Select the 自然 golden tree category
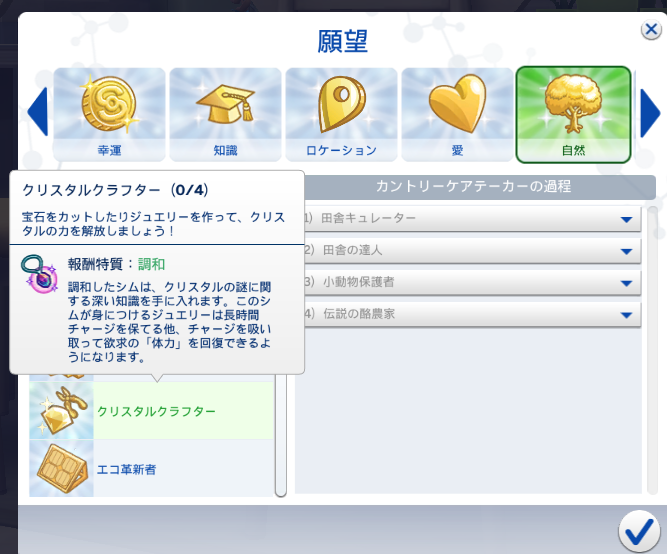 [573, 114]
